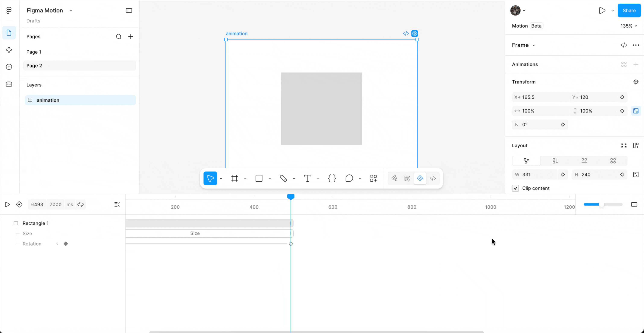Click the Transform origin crosshair icon
Image resolution: width=644 pixels, height=333 pixels.
coord(636,82)
